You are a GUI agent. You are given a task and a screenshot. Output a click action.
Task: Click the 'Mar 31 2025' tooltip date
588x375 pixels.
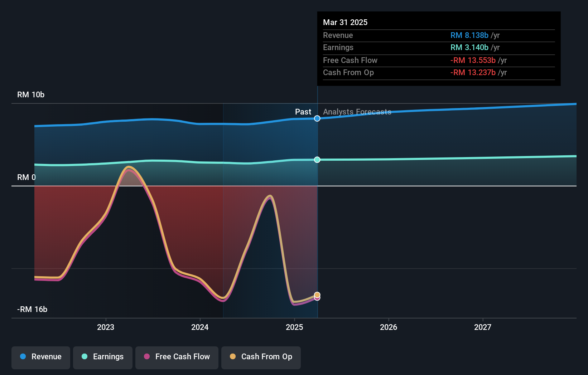point(345,23)
